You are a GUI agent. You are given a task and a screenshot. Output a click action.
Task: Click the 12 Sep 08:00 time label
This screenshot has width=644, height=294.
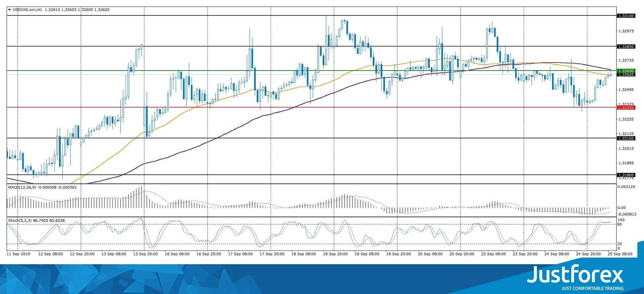coord(50,254)
